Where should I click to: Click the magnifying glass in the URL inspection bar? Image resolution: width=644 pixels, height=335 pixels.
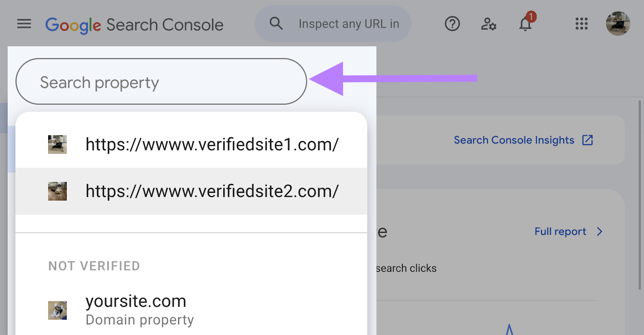[276, 23]
